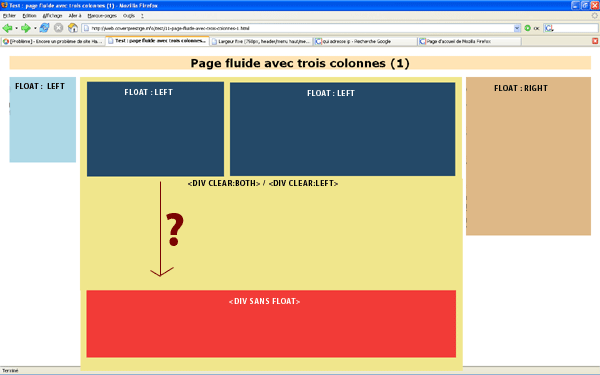
Task: Open the Affichage menu
Action: tap(52, 16)
